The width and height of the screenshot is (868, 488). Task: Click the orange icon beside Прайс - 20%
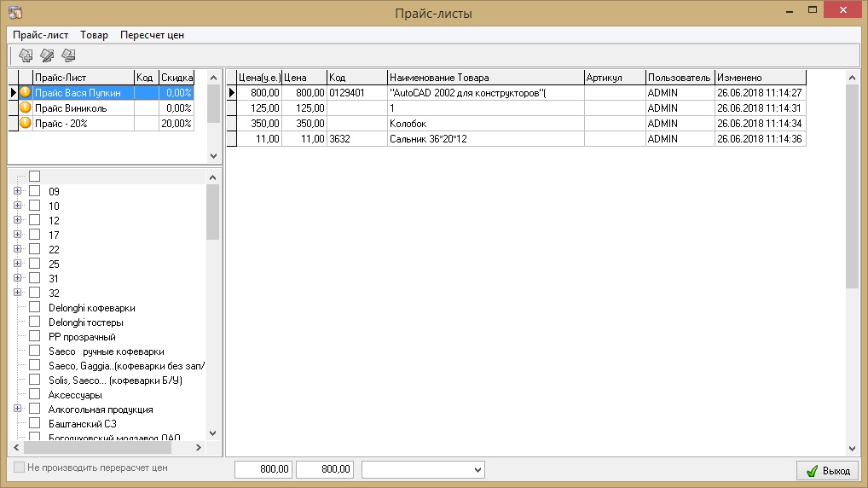tap(25, 124)
